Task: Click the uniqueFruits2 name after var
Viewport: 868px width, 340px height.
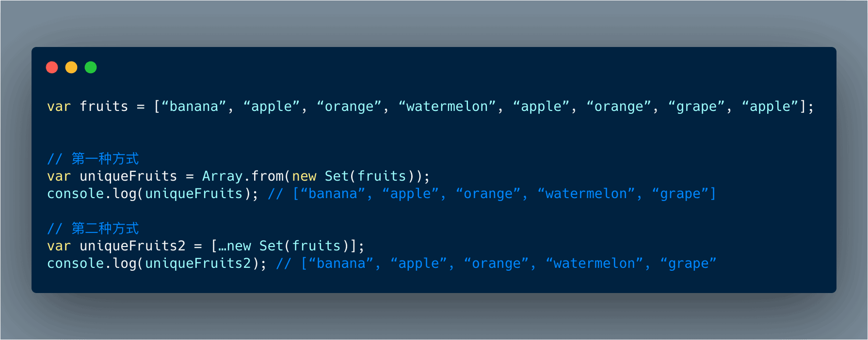Action: click(132, 246)
